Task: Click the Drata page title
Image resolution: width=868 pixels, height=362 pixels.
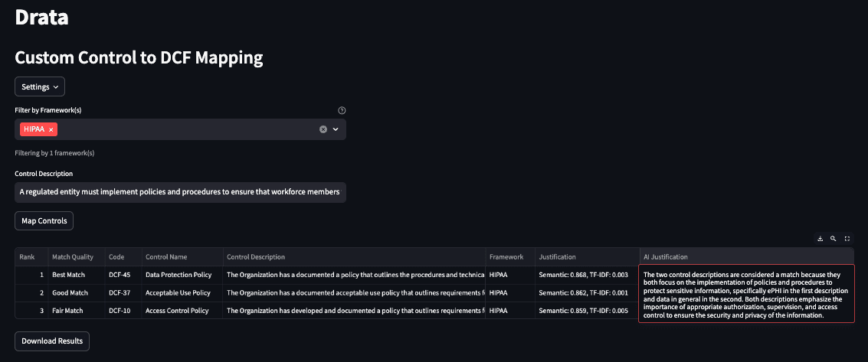Action: [41, 16]
